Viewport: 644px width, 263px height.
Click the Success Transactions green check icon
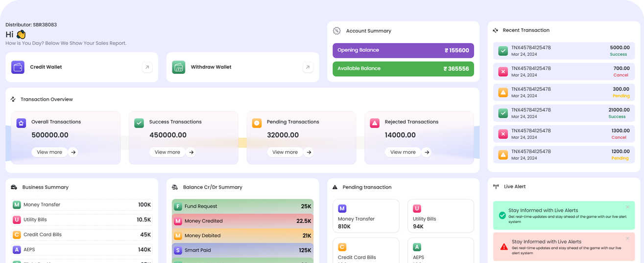click(139, 123)
